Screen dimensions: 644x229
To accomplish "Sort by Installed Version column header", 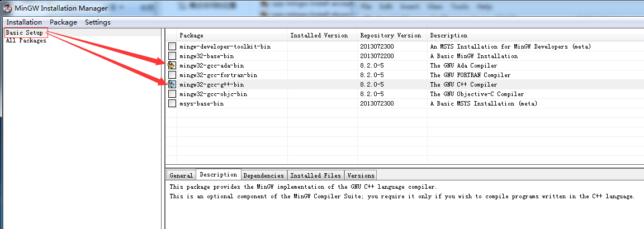I will pyautogui.click(x=323, y=35).
